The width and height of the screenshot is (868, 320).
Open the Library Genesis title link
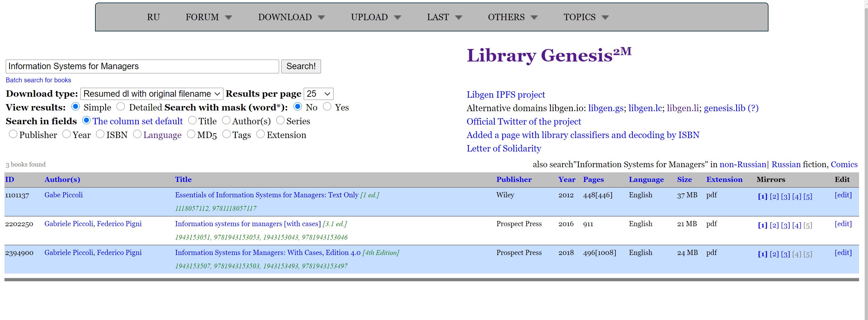(549, 55)
